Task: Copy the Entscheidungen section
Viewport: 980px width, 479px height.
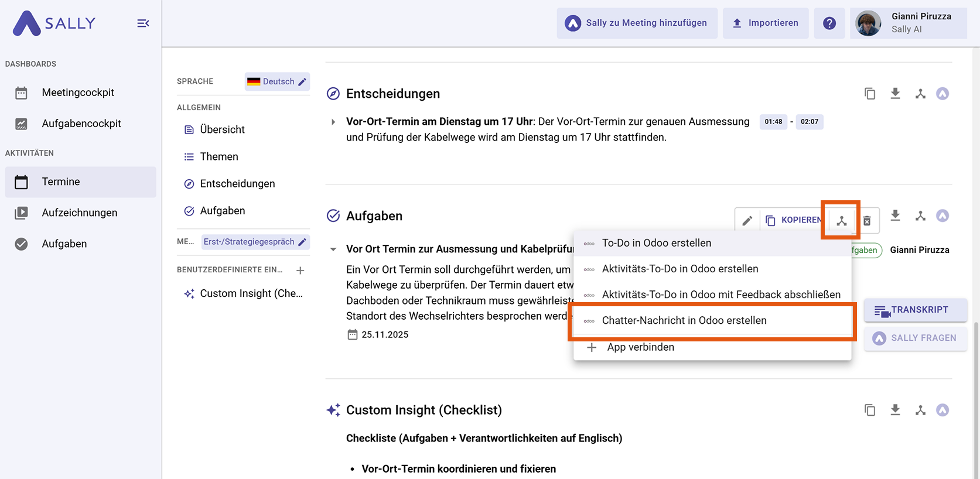Action: (870, 94)
